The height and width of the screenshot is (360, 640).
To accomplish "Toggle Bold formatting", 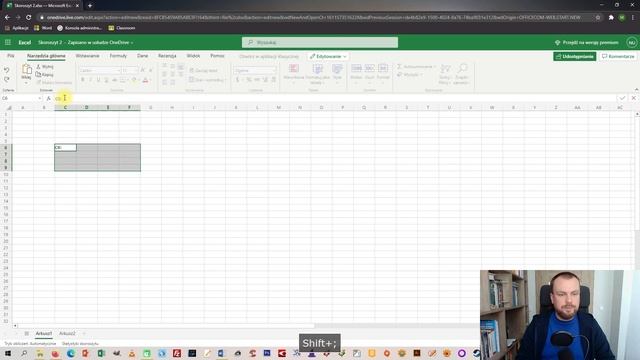I will pos(83,80).
